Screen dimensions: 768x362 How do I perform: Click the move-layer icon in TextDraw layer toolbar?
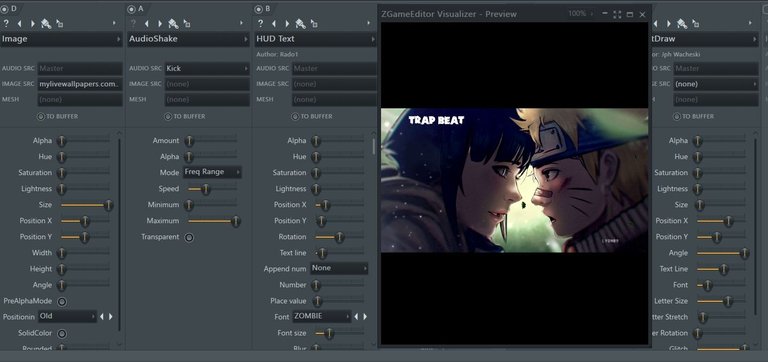pos(696,23)
